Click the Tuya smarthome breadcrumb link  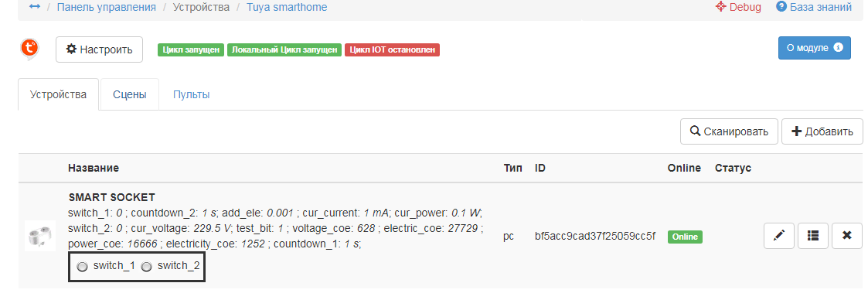pyautogui.click(x=287, y=7)
